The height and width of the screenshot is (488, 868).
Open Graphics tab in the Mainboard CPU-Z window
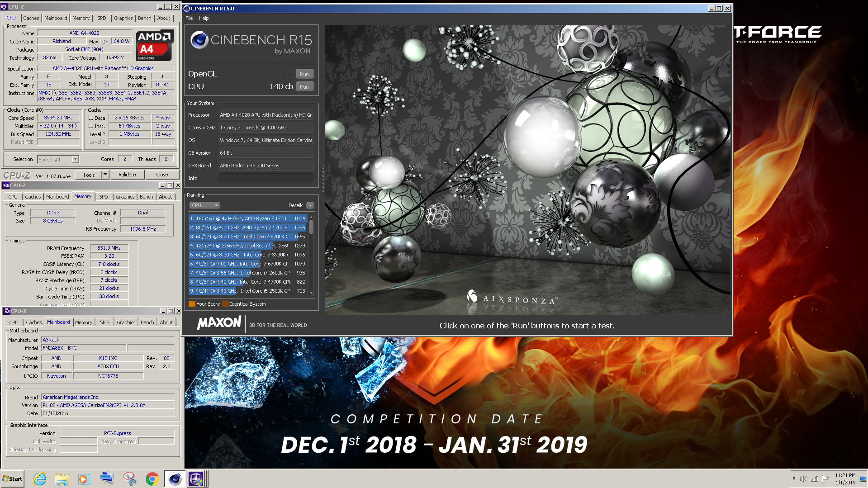(x=126, y=322)
